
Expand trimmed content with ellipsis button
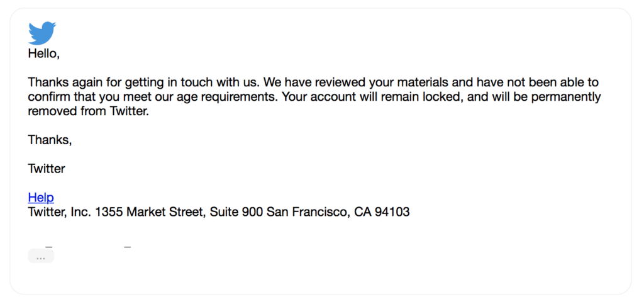click(41, 257)
